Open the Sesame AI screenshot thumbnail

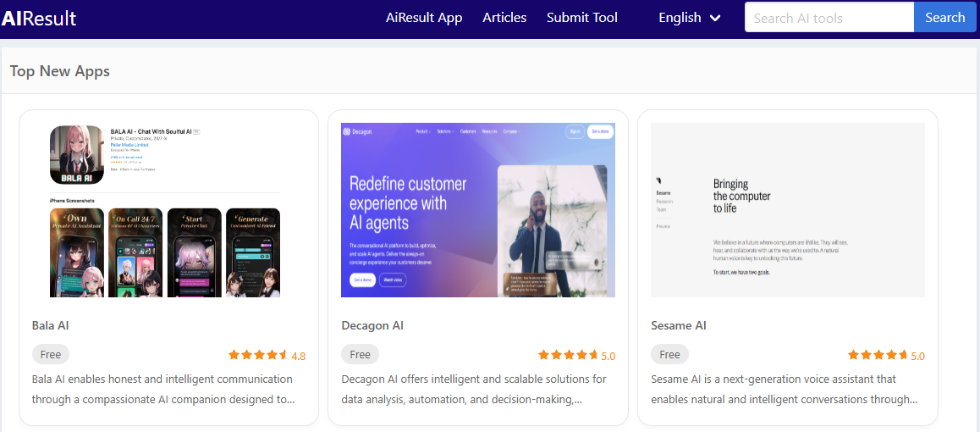[788, 210]
